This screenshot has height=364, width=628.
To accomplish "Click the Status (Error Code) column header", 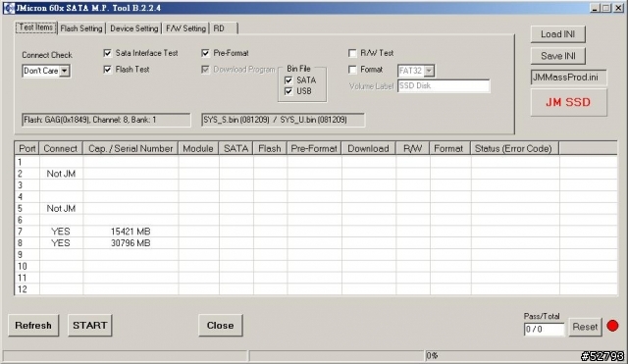I will tap(514, 148).
